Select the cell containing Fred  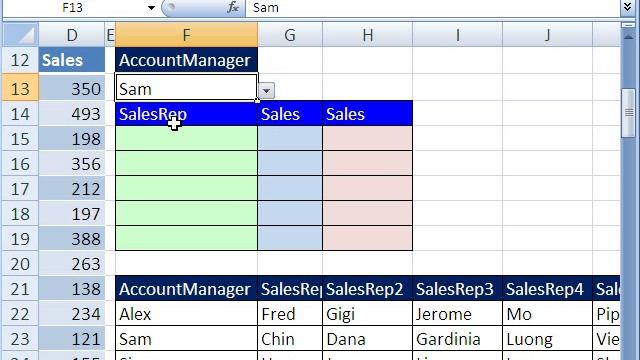[290, 314]
